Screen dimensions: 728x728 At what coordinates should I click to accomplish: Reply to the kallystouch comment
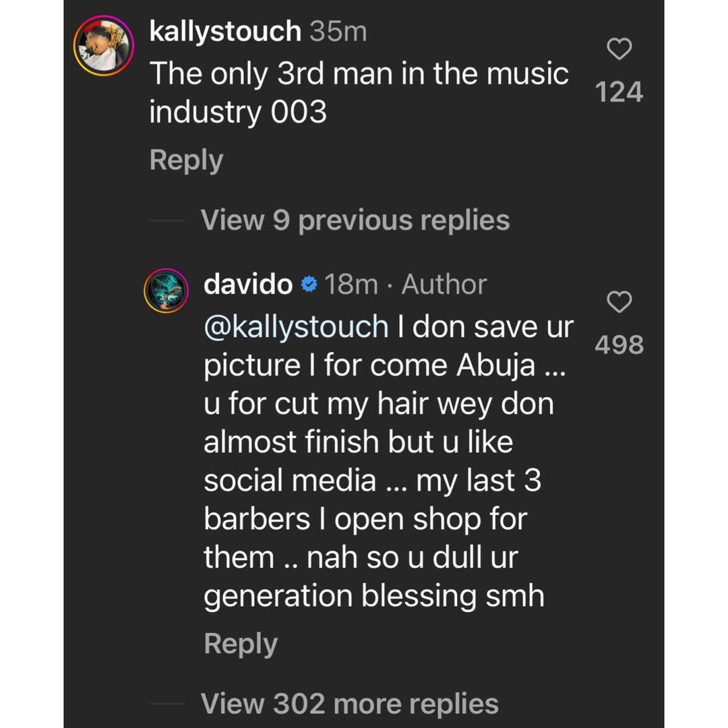coord(186,160)
